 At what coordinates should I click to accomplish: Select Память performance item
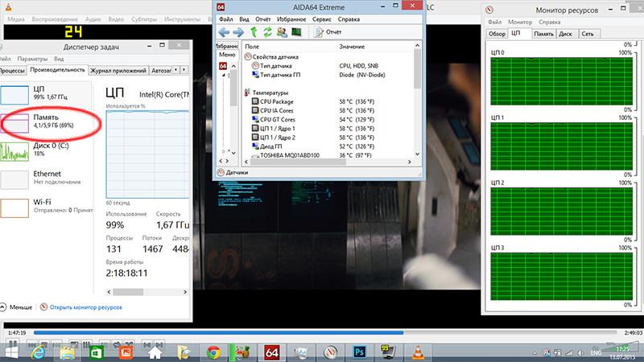[x=46, y=122]
